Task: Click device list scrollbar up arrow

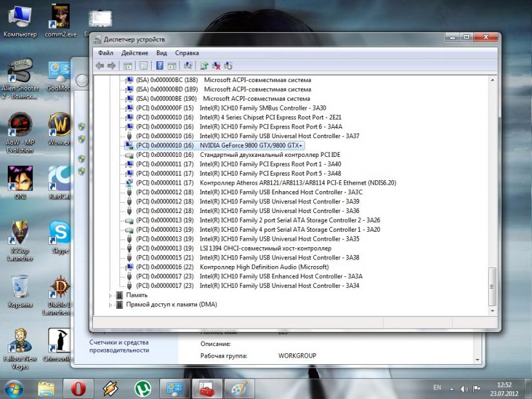Action: (x=493, y=80)
